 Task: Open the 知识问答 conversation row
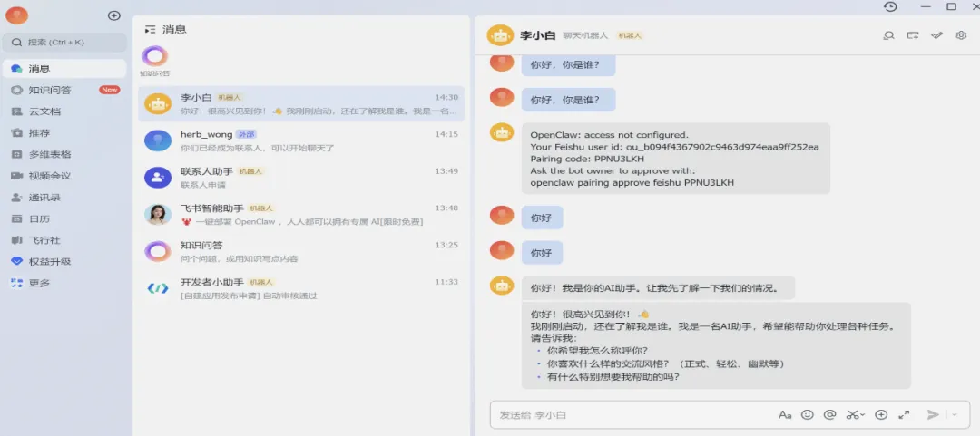(x=301, y=251)
